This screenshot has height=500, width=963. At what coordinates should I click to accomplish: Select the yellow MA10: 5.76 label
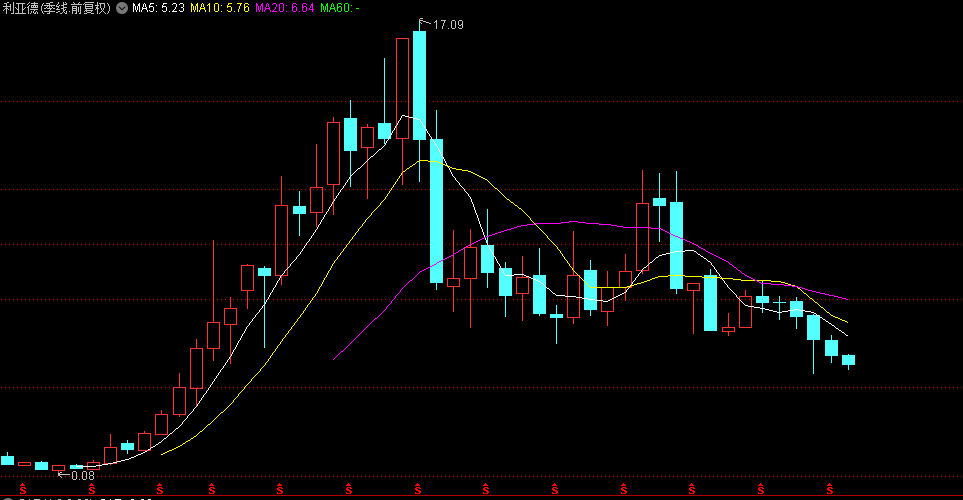point(219,8)
